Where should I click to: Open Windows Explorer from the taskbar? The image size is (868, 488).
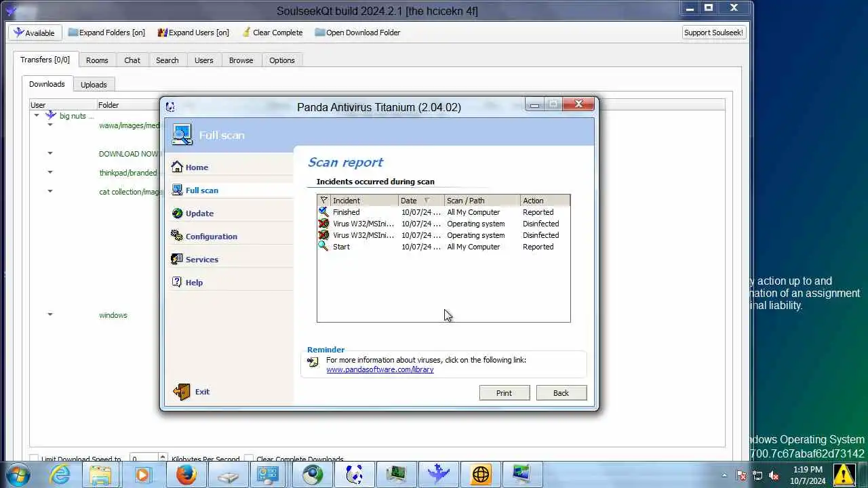click(100, 474)
